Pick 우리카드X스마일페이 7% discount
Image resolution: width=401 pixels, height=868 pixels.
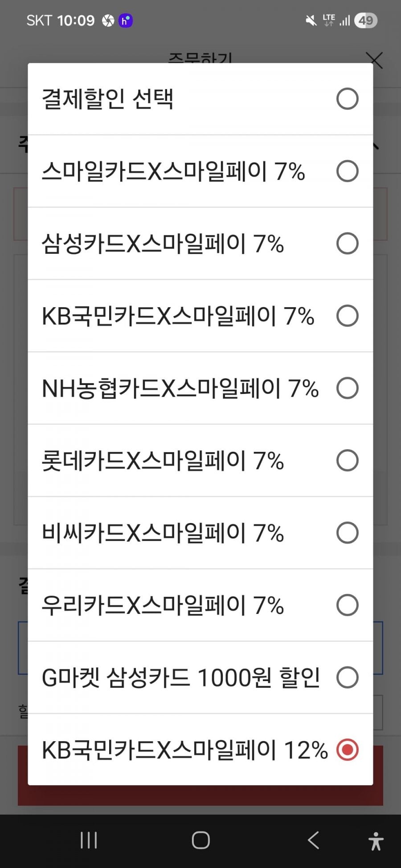(x=347, y=605)
